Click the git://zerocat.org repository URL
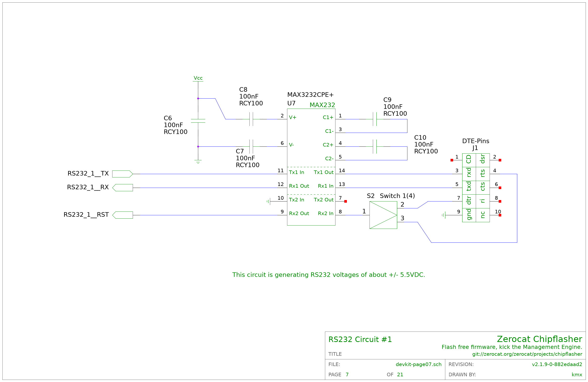Viewport: 588px width, 382px height. (527, 354)
